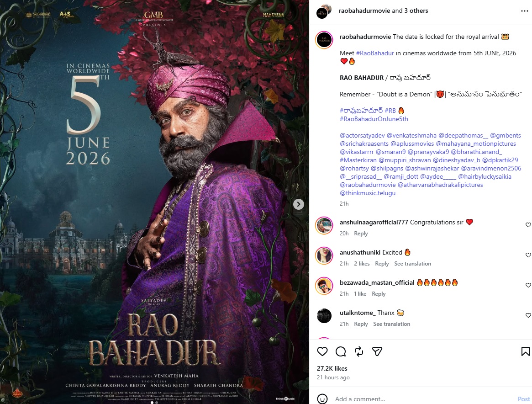This screenshot has width=532, height=404.
Task: Open the three-dot more options menu
Action: (x=525, y=11)
